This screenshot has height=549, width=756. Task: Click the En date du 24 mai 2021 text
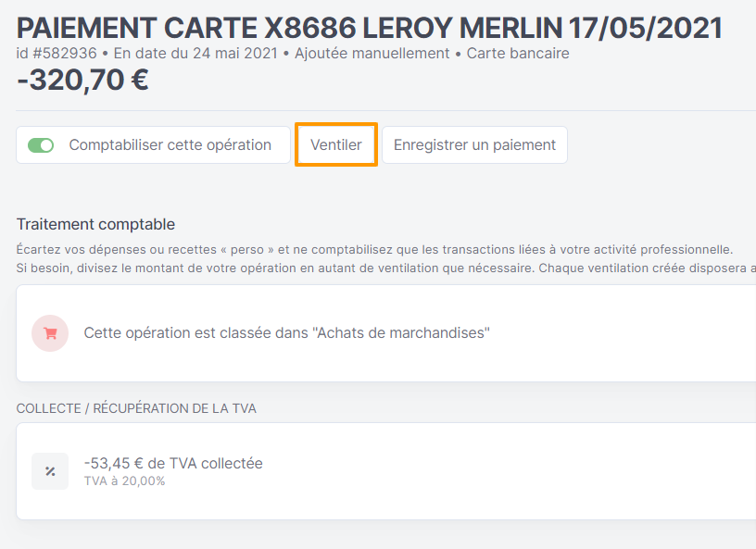(x=195, y=53)
